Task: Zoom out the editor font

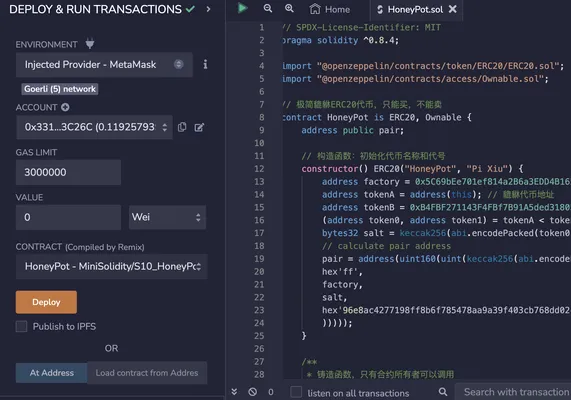Action: [268, 8]
